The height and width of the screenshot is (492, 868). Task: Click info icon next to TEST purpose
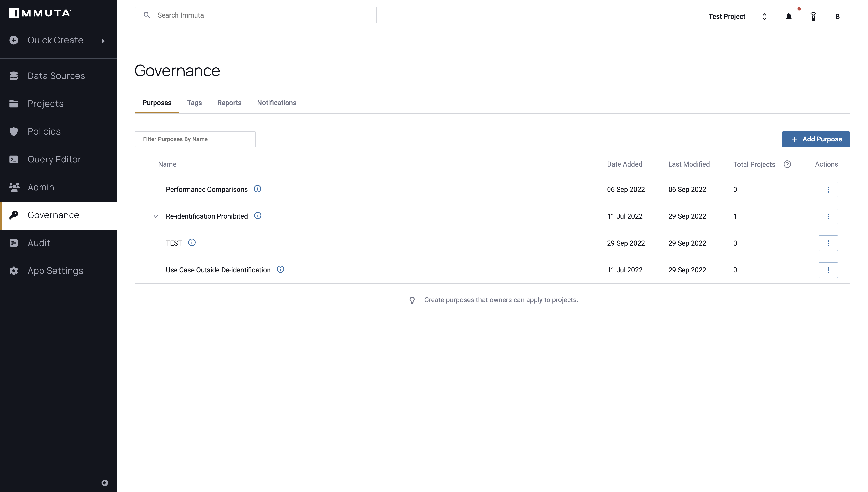[192, 243]
